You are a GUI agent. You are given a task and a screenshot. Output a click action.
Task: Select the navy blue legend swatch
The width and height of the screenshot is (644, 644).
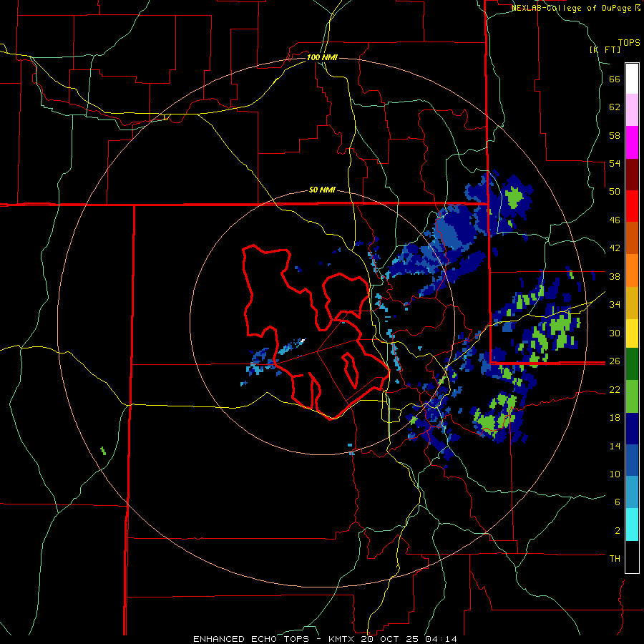[632, 429]
